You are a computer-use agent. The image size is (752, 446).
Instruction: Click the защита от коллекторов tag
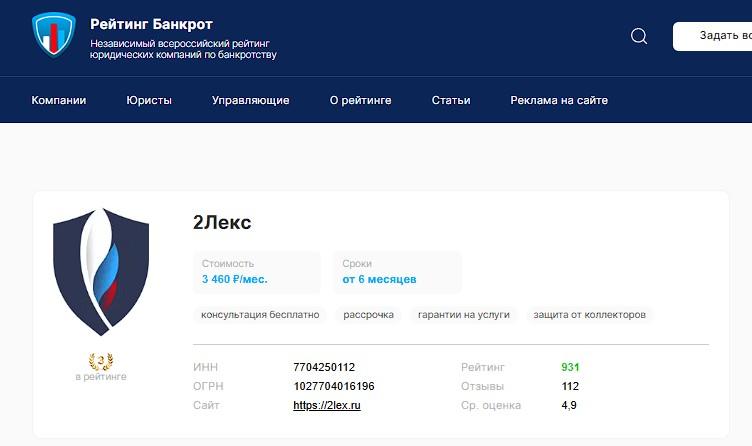pyautogui.click(x=590, y=314)
